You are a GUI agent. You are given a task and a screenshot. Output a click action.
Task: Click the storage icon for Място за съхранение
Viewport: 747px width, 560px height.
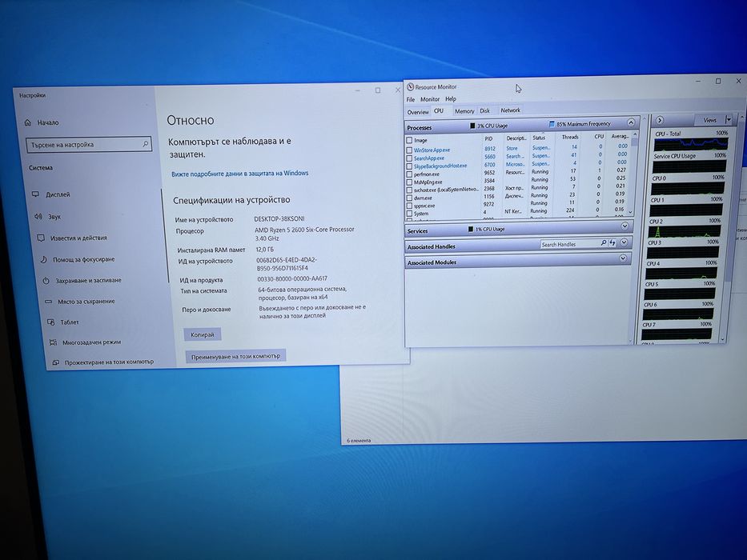coord(48,302)
